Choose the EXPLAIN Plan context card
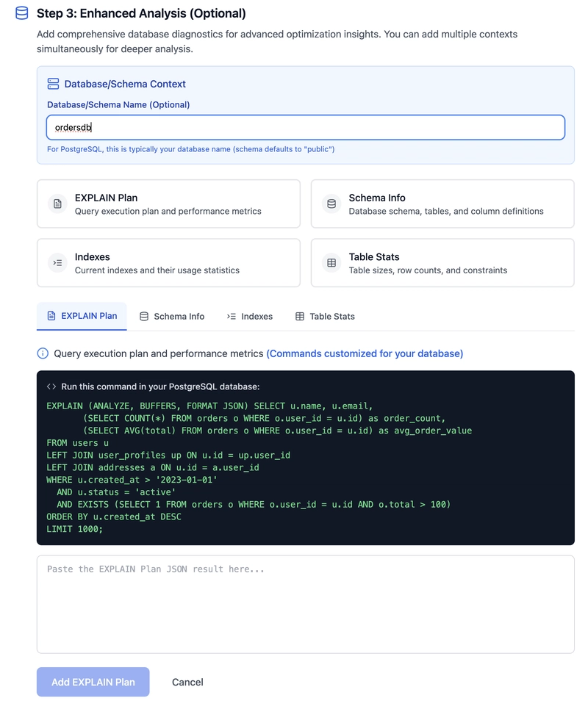588x709 pixels. click(168, 204)
